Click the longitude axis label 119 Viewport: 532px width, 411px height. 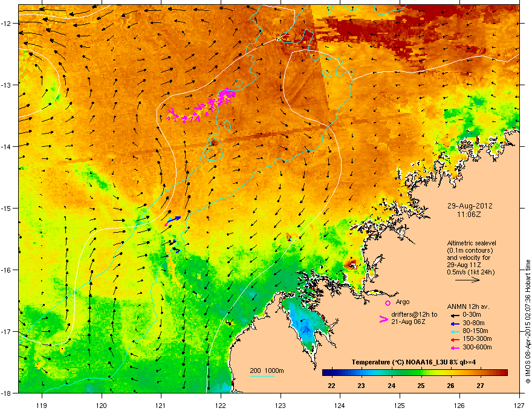[x=42, y=405]
